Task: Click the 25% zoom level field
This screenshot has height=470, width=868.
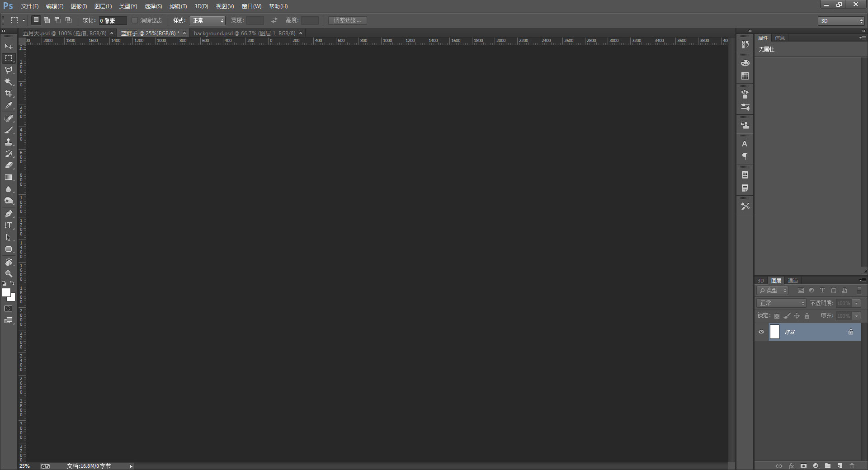Action: [x=24, y=466]
